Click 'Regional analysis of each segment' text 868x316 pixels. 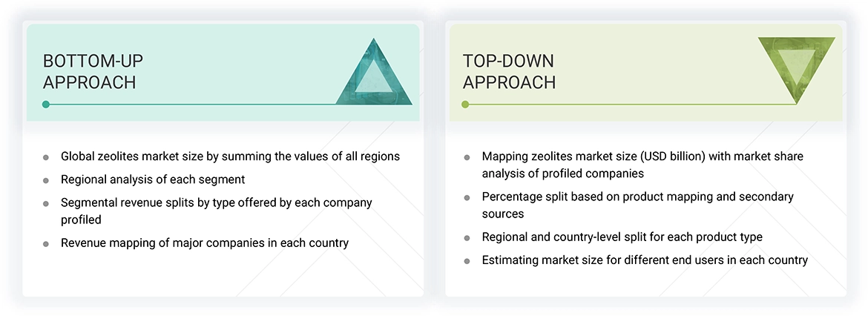[153, 180]
